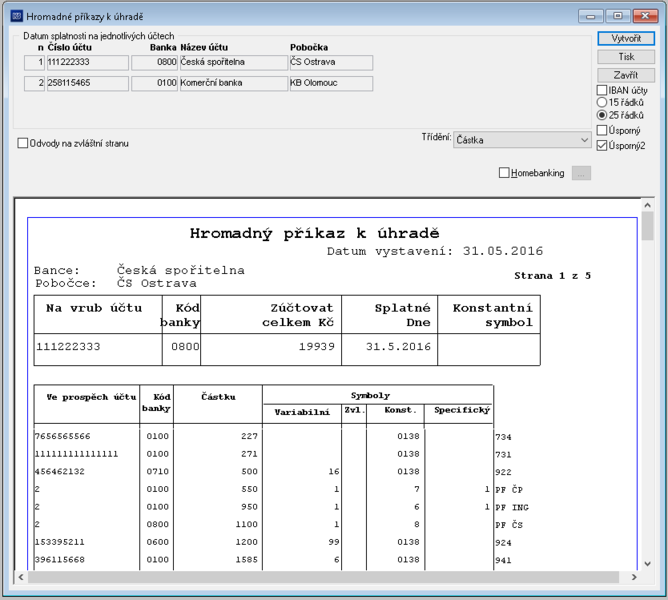This screenshot has width=668, height=600.
Task: Click the preview scroll up arrow
Action: tap(647, 205)
